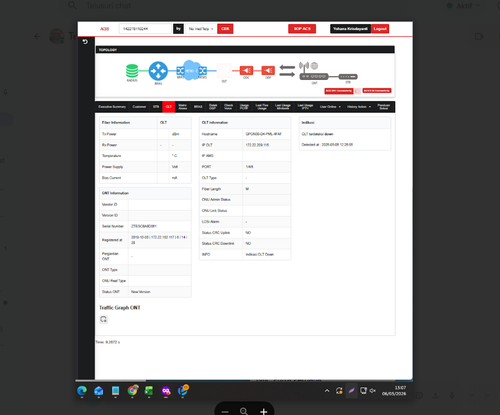Click the red CEK button
The width and height of the screenshot is (500, 415).
pos(225,29)
